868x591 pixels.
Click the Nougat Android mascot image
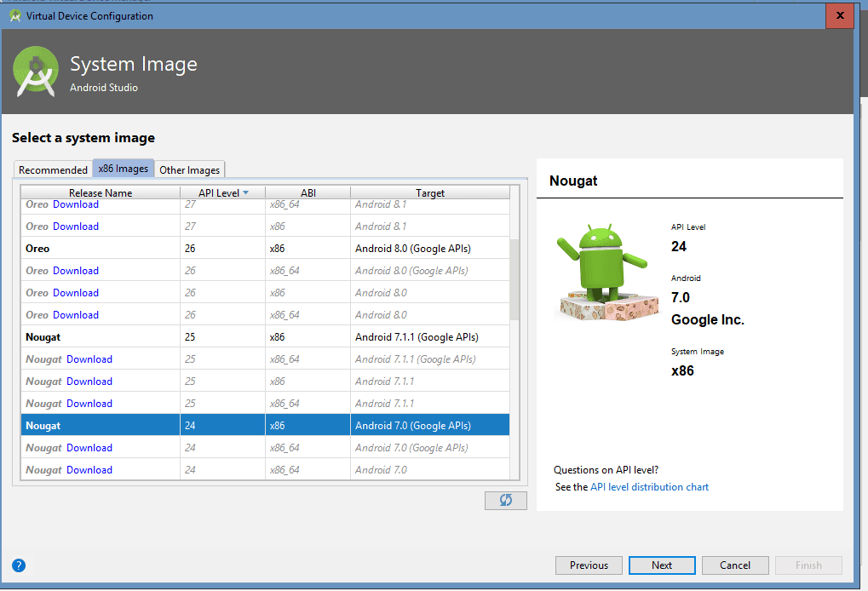click(608, 272)
